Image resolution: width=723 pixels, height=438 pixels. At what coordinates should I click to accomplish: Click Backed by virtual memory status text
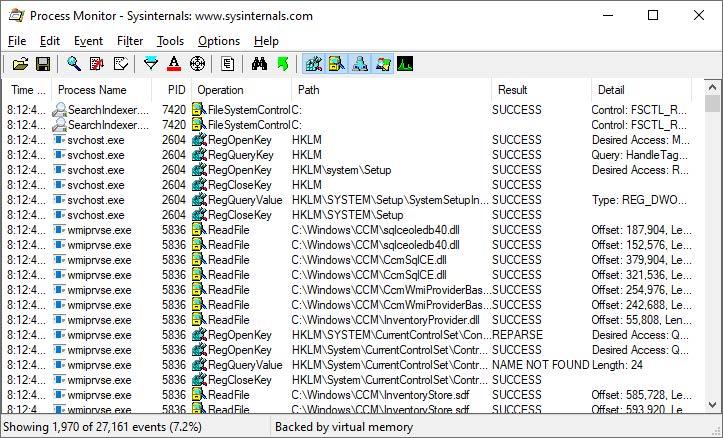[x=344, y=427]
